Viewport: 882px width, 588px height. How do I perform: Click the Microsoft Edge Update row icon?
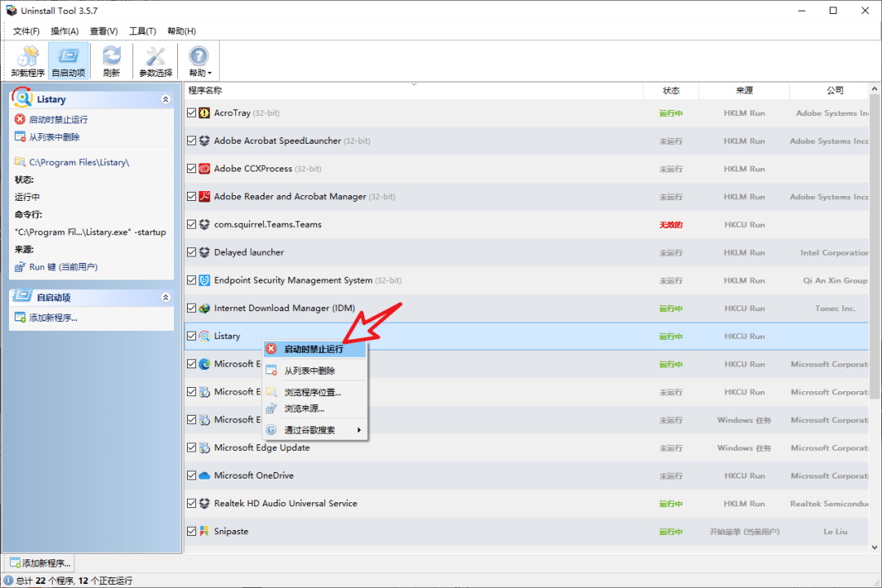coord(204,448)
